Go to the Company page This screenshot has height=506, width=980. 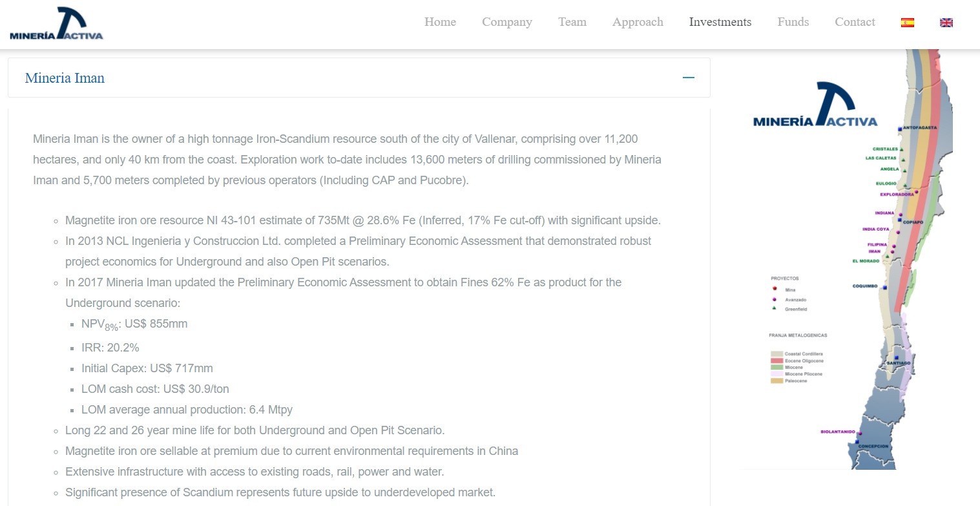tap(507, 22)
